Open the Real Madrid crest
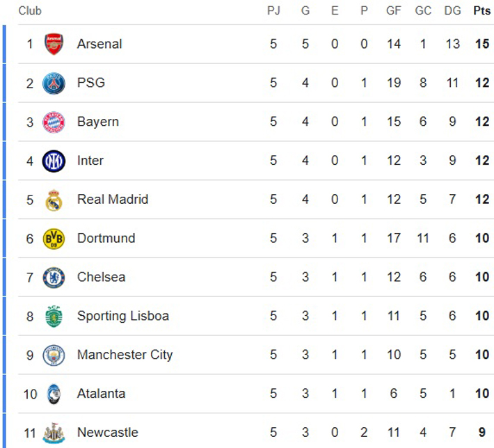Viewport: 494px width, 448px height. [x=54, y=200]
